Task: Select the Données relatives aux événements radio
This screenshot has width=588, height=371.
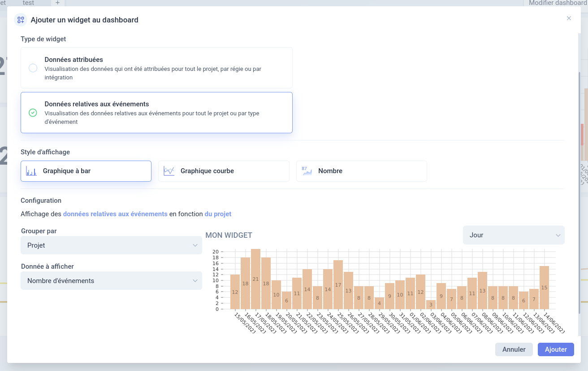Action: [33, 113]
